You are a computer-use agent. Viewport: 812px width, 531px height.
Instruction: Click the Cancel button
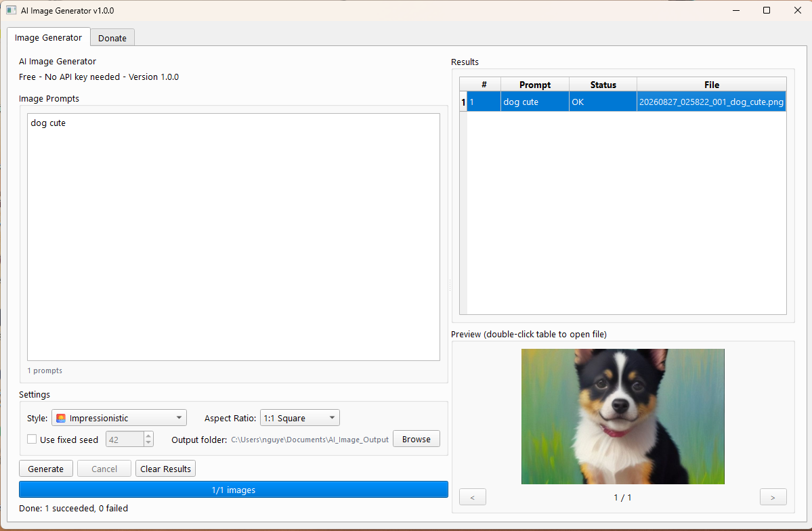[104, 468]
